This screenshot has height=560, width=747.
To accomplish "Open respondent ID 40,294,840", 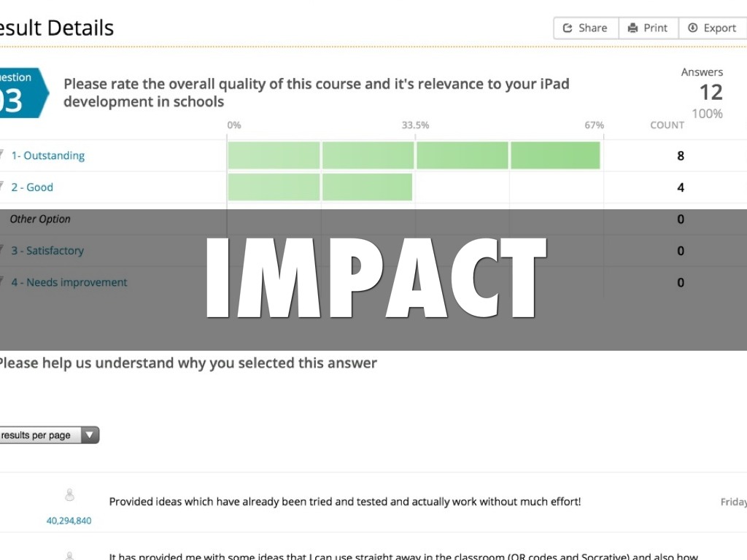I will (69, 521).
